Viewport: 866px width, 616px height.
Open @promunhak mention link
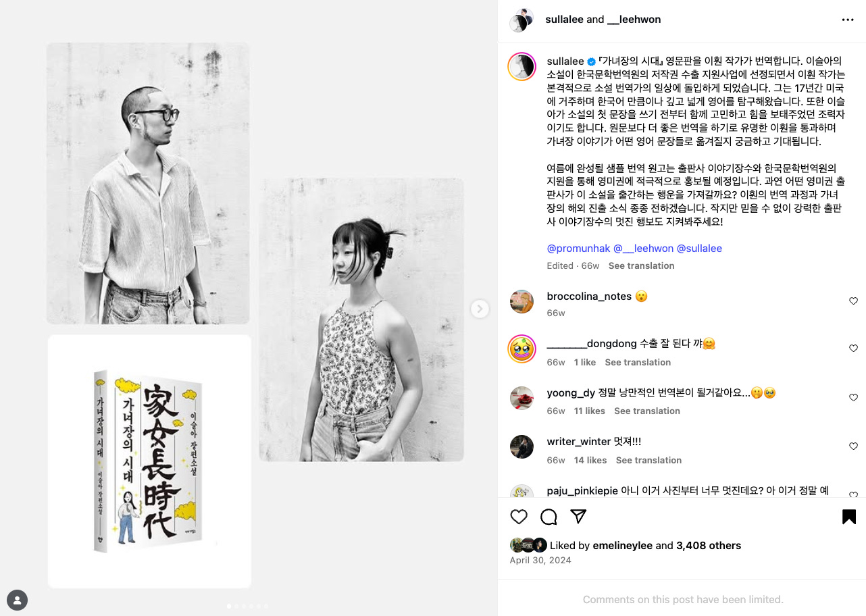[x=578, y=249]
